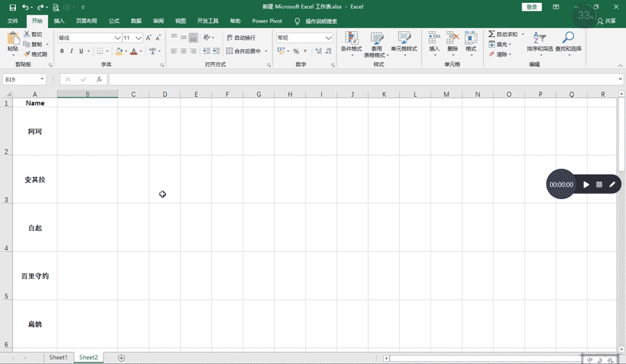
Task: Decrease font size with smaller A
Action: pyautogui.click(x=158, y=38)
